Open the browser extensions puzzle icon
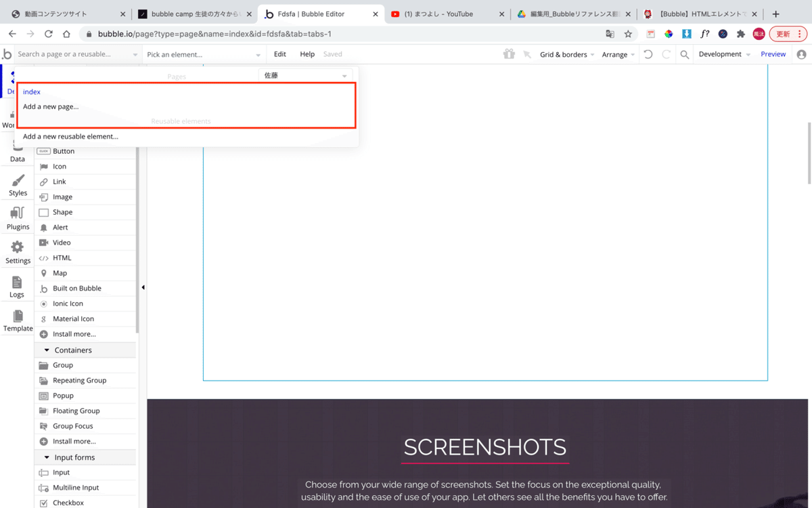Viewport: 812px width, 508px height. (741, 34)
